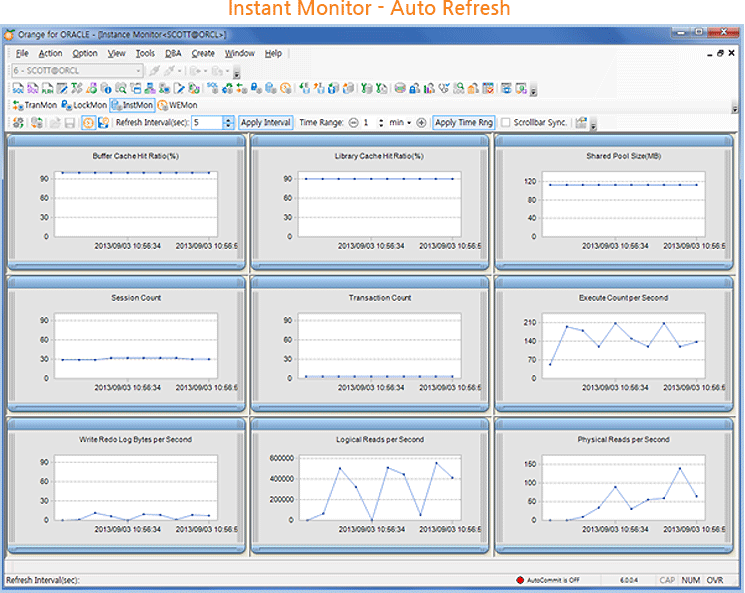Screen dimensions: 745x593
Task: Click the blue padlock toolbar icon
Action: 414,88
